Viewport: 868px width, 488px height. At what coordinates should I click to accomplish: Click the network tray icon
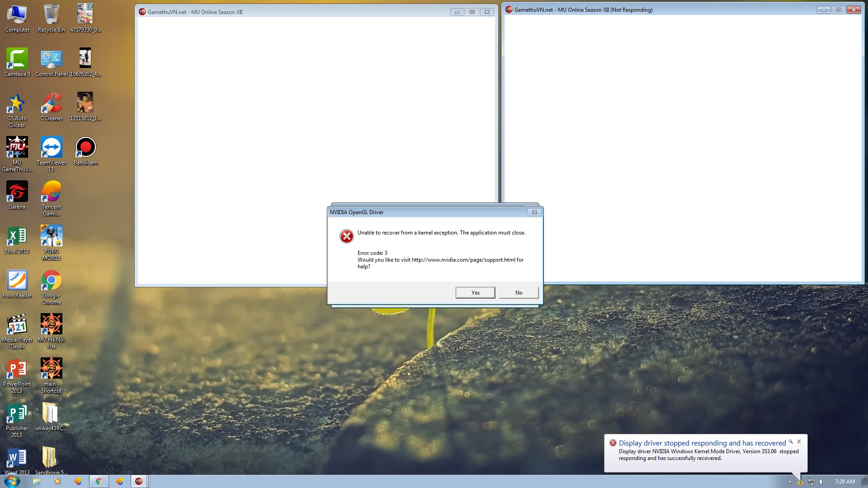[x=811, y=482]
